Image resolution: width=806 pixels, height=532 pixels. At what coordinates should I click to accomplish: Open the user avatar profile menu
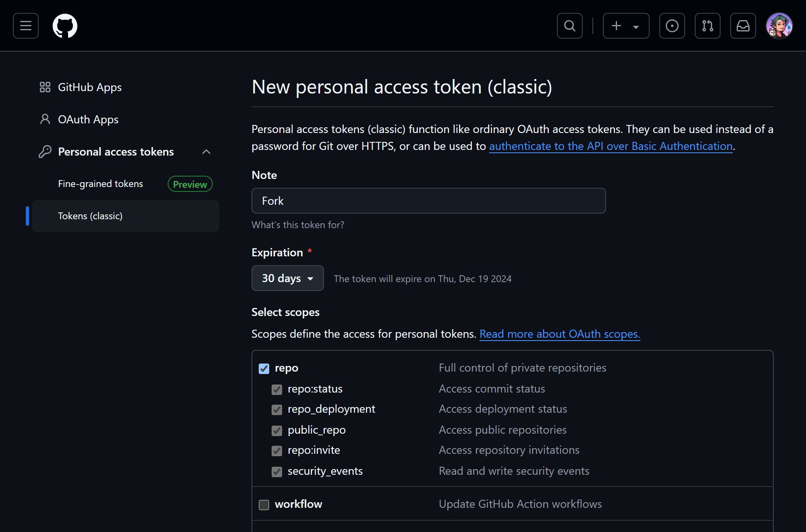pos(779,26)
